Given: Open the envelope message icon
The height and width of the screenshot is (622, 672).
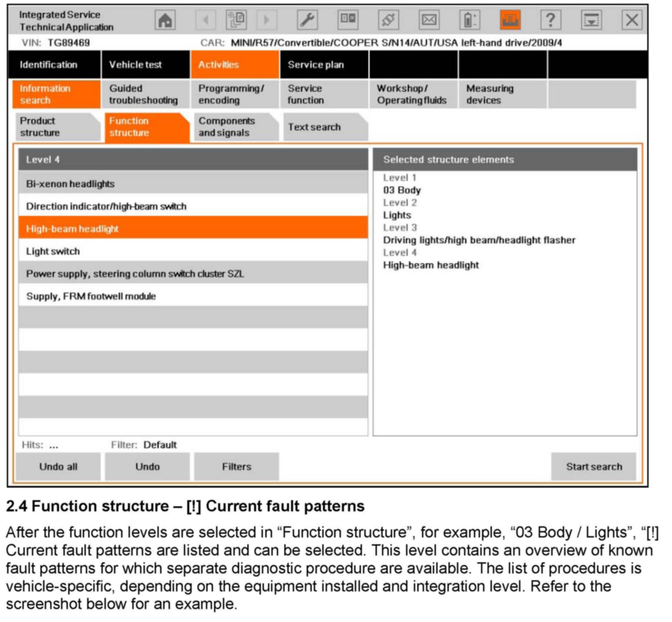Looking at the screenshot, I should [x=429, y=20].
